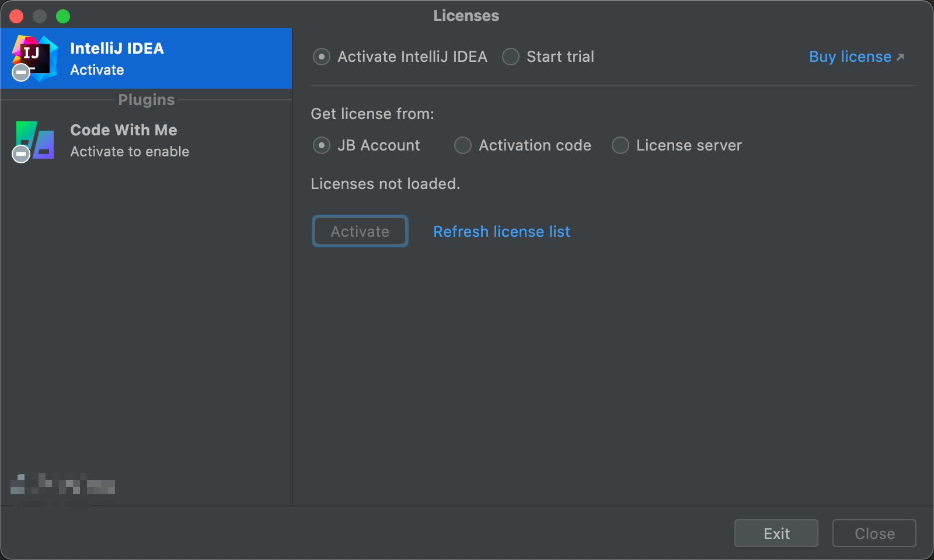This screenshot has height=560, width=934.
Task: Click the external-link arrow beside Buy license
Action: click(x=901, y=57)
